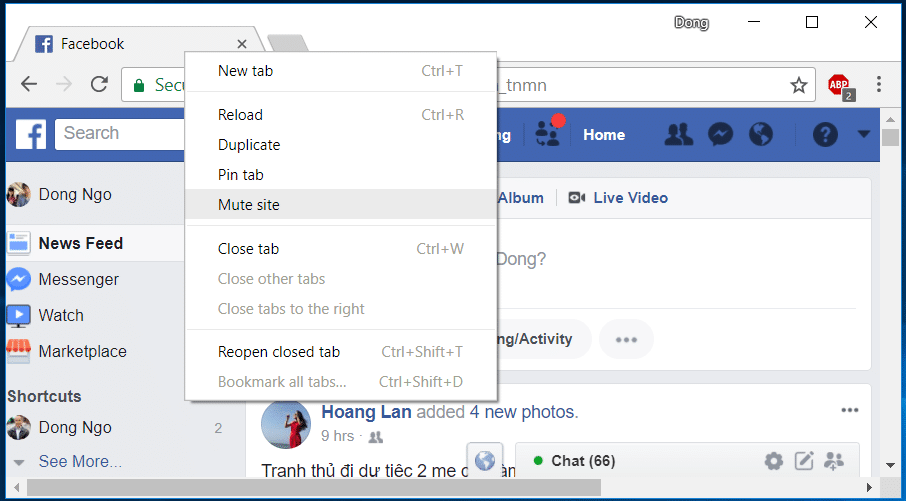Open Facebook friend requests icon
The width and height of the screenshot is (906, 501).
pos(679,134)
